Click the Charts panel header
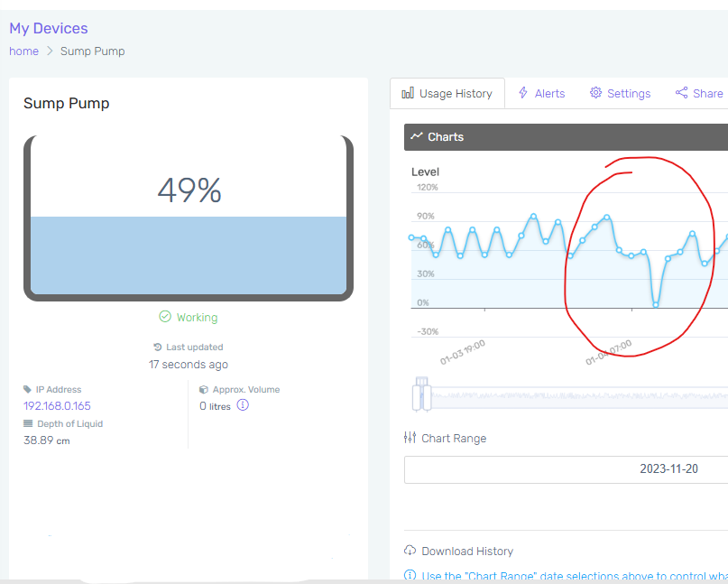Viewport: 728px width, 584px height. coord(566,137)
